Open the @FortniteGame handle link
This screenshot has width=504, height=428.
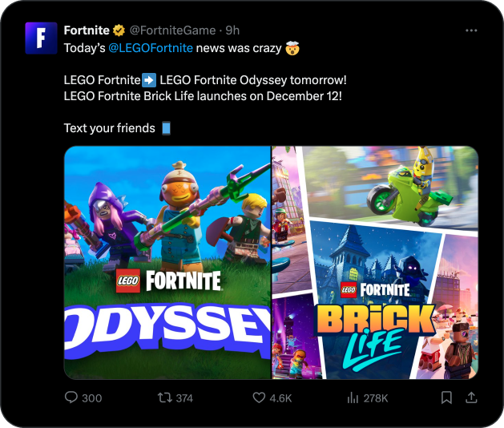(x=172, y=30)
